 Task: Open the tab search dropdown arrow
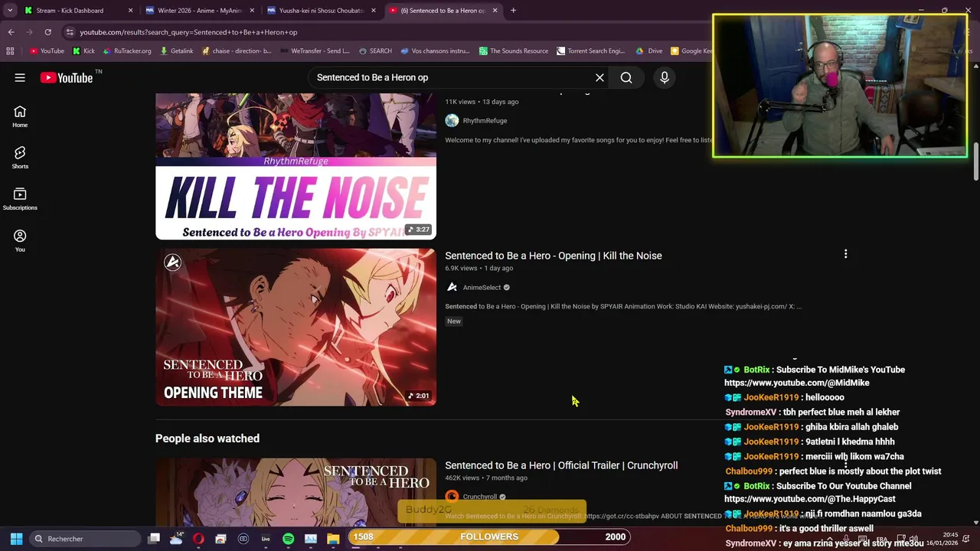click(10, 11)
